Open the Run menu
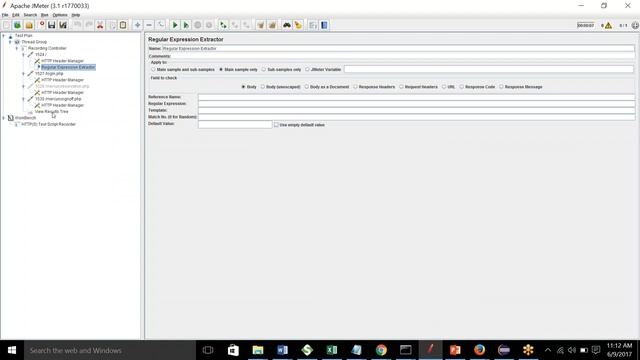The image size is (640, 360). pos(44,15)
